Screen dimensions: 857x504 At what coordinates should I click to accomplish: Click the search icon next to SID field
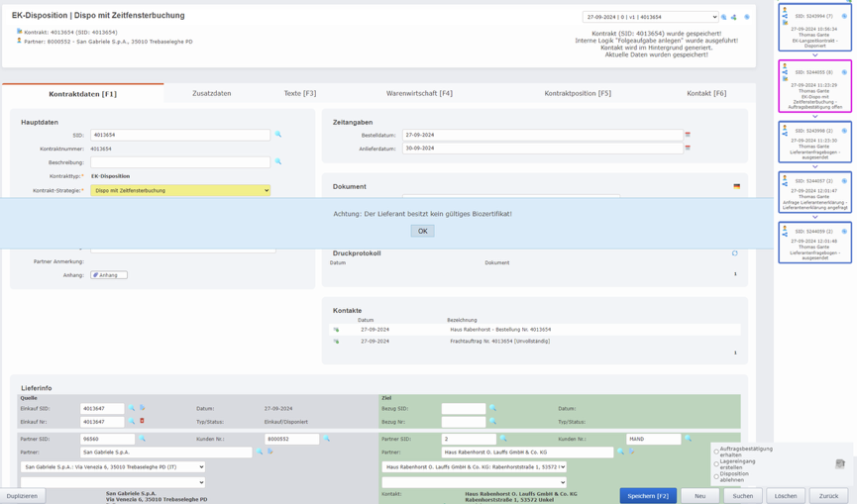(x=278, y=135)
